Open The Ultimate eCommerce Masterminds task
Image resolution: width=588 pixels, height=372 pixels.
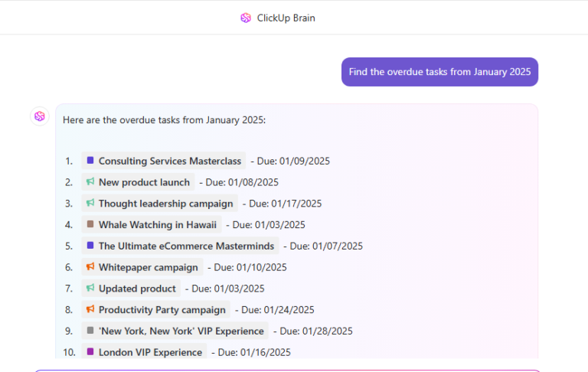click(x=181, y=246)
